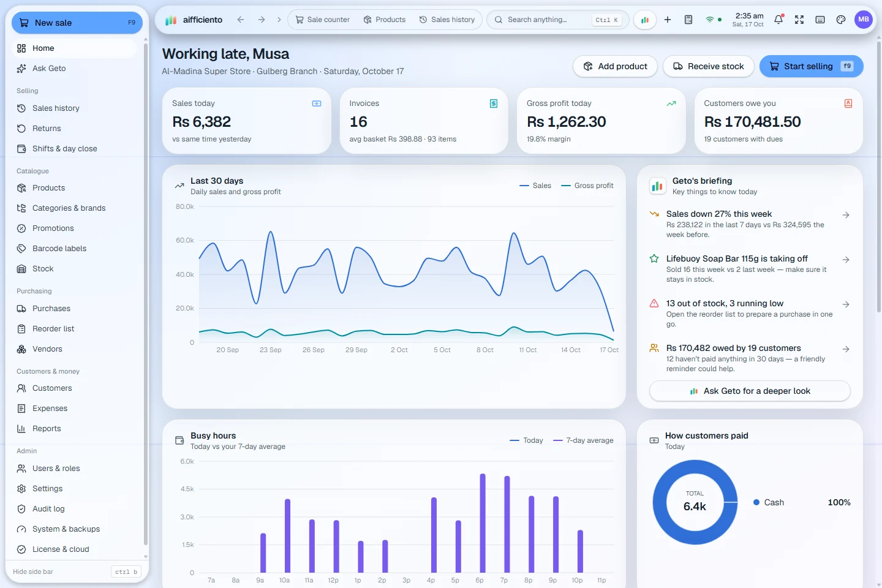Viewport: 882px width, 588px height.
Task: Click the System & backups icon
Action: 21,529
